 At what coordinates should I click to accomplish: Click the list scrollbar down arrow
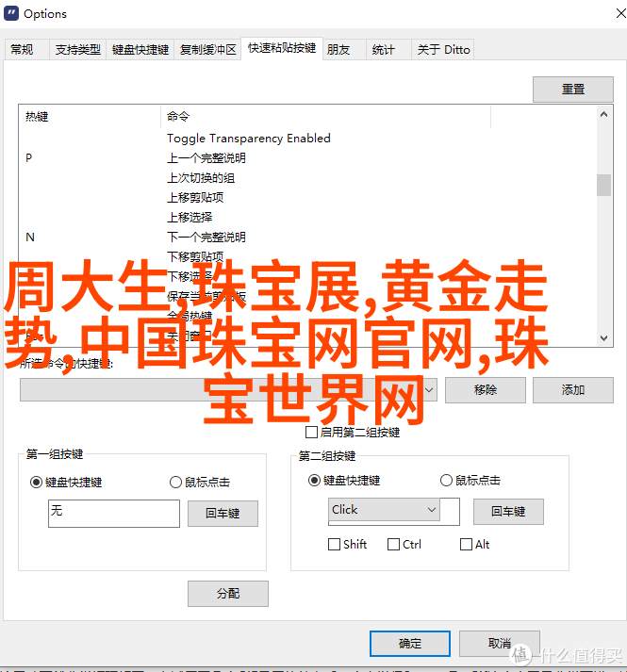pos(603,338)
